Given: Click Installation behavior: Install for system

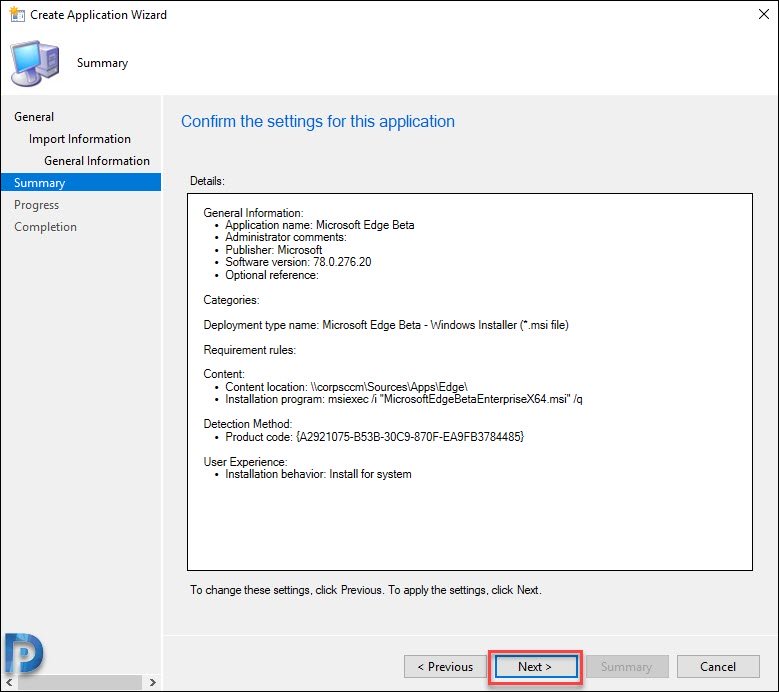Looking at the screenshot, I should [x=318, y=474].
